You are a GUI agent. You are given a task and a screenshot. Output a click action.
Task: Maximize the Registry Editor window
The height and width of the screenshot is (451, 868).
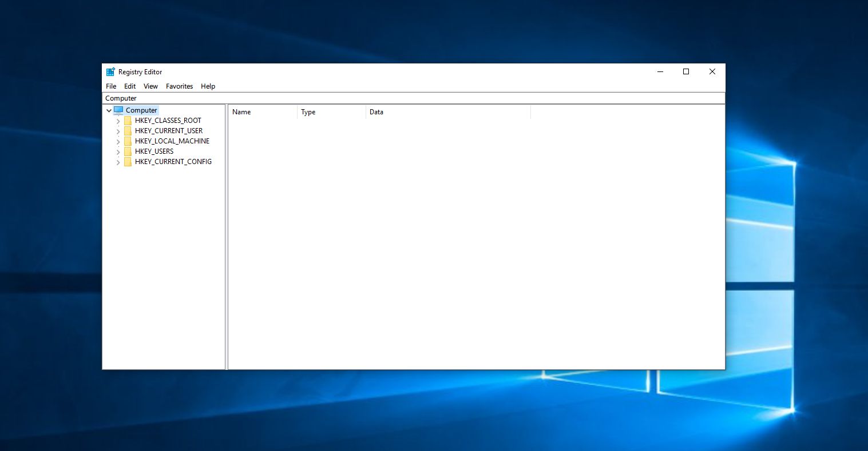tap(686, 72)
